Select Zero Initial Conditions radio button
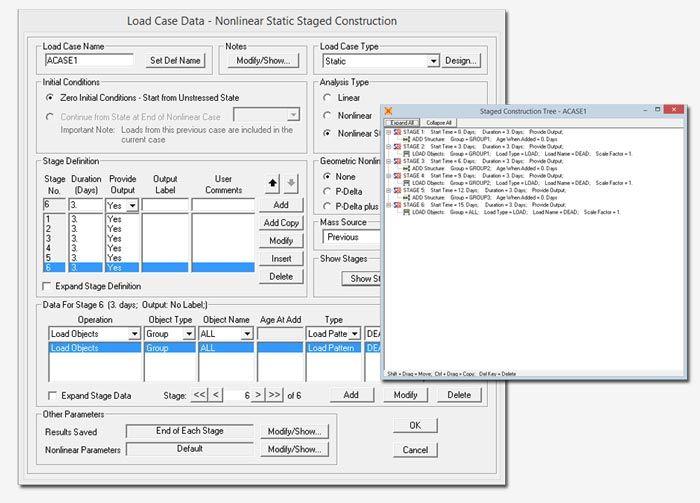Image resolution: width=700 pixels, height=503 pixels. pyautogui.click(x=50, y=97)
